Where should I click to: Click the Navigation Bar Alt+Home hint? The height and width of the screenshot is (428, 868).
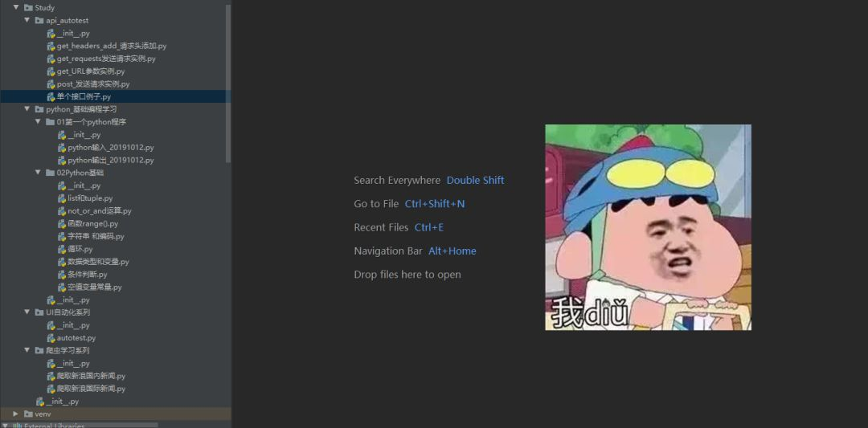point(415,251)
